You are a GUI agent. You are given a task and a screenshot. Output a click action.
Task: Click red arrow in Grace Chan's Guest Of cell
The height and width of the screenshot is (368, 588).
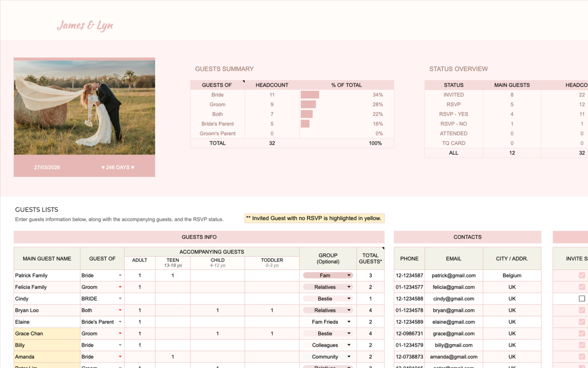tap(120, 333)
